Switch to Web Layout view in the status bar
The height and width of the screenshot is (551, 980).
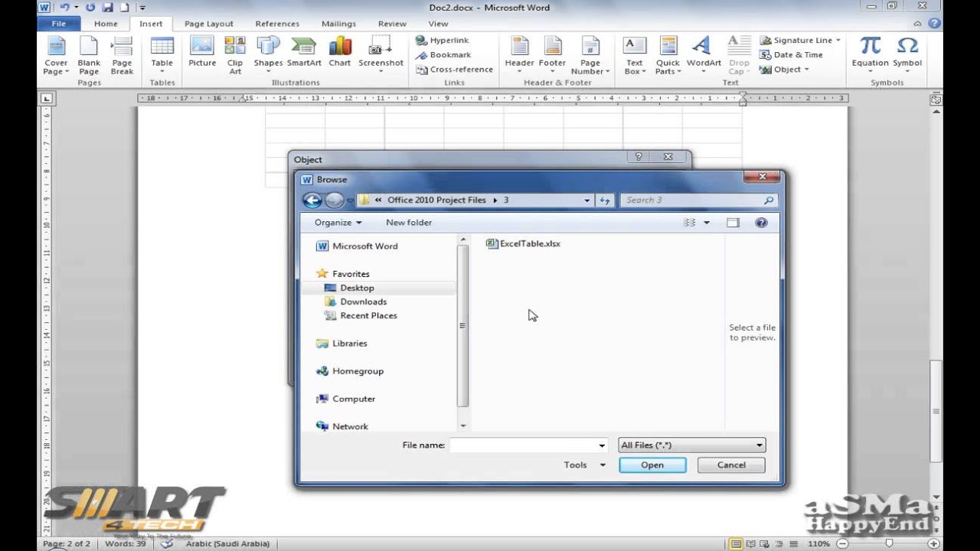tap(764, 544)
